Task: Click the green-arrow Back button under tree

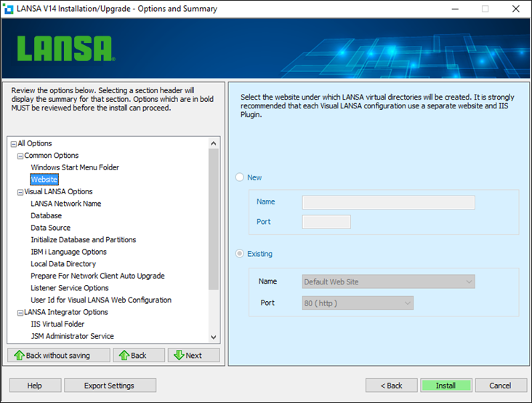Action: [x=139, y=356]
